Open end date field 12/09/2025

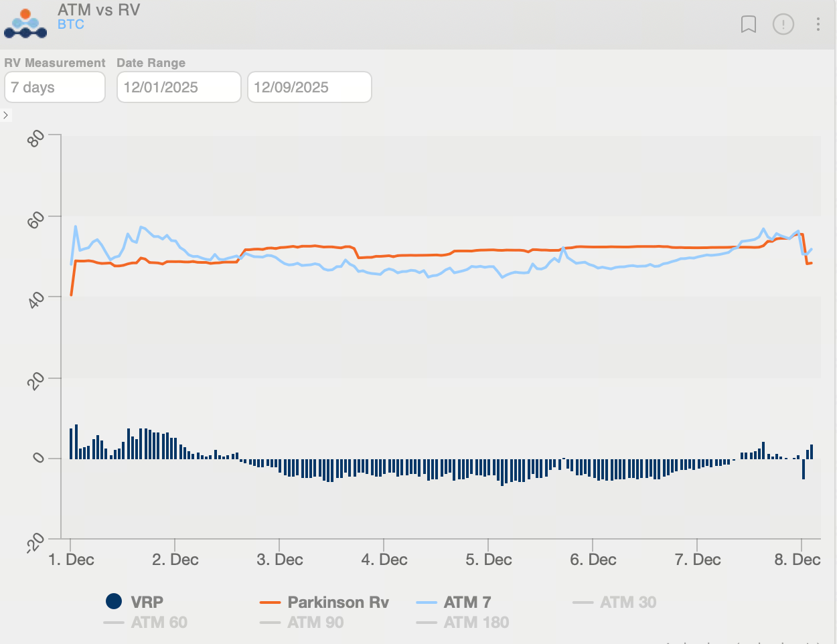(x=309, y=88)
